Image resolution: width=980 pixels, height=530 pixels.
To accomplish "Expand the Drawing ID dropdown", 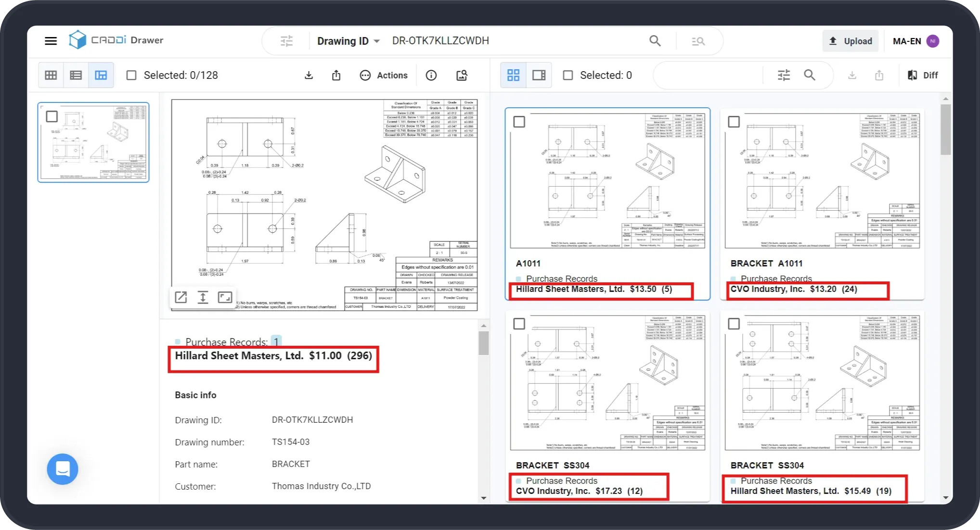I will pos(348,41).
